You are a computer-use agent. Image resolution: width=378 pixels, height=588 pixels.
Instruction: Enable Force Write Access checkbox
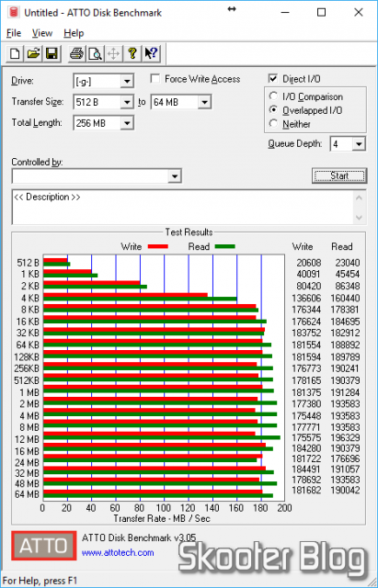tap(155, 79)
